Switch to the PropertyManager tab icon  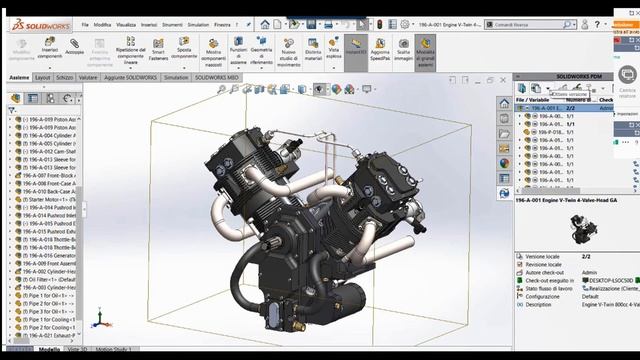(x=33, y=98)
